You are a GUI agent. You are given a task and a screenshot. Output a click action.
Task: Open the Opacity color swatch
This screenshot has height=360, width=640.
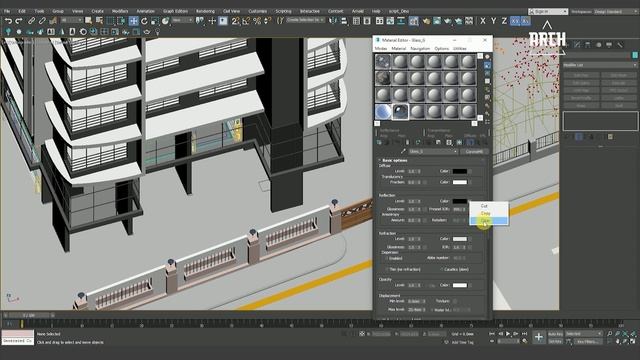point(460,285)
